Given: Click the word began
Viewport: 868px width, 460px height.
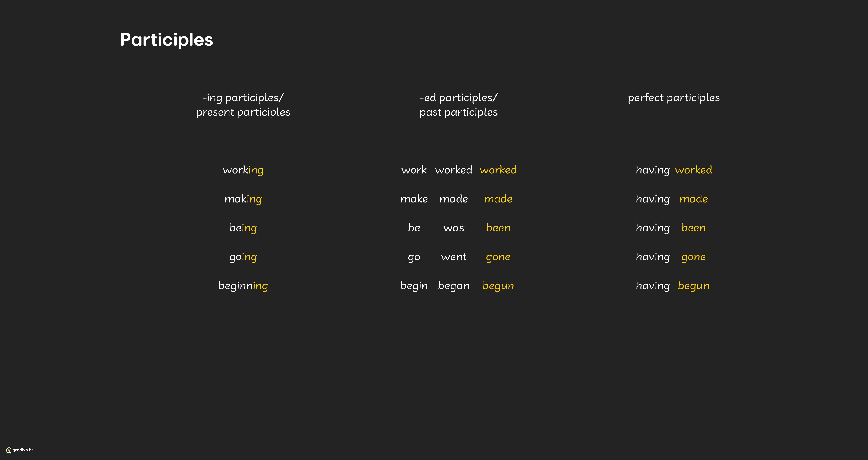Looking at the screenshot, I should [x=454, y=286].
